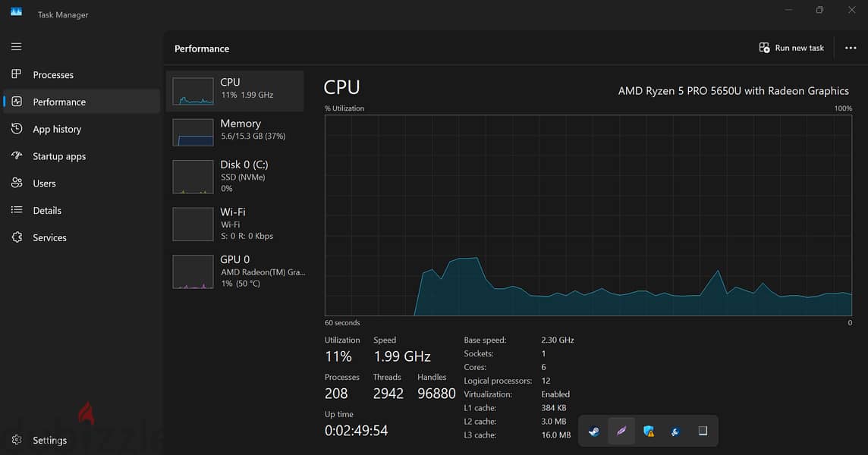Image resolution: width=868 pixels, height=455 pixels.
Task: Click the 'Logical processors:' label
Action: (x=498, y=381)
